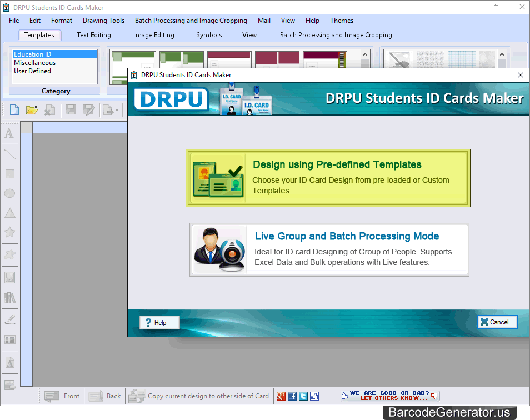
Task: Open the Drawing Tools menu
Action: 103,21
